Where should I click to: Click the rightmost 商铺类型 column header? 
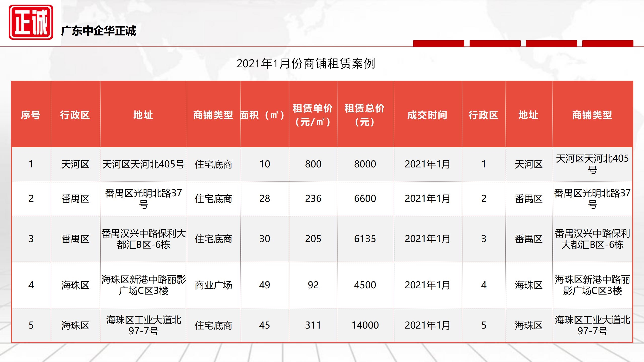(592, 115)
